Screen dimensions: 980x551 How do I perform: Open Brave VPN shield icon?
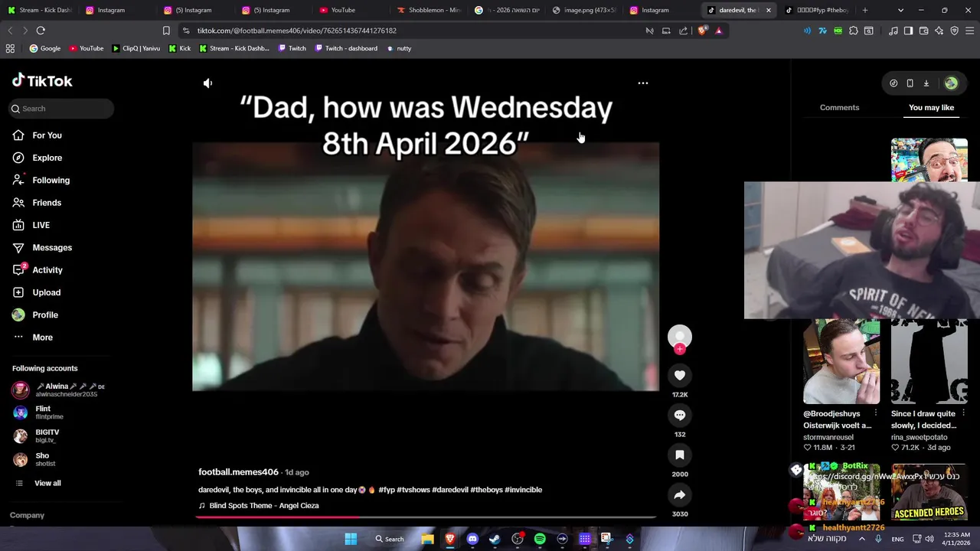click(954, 31)
